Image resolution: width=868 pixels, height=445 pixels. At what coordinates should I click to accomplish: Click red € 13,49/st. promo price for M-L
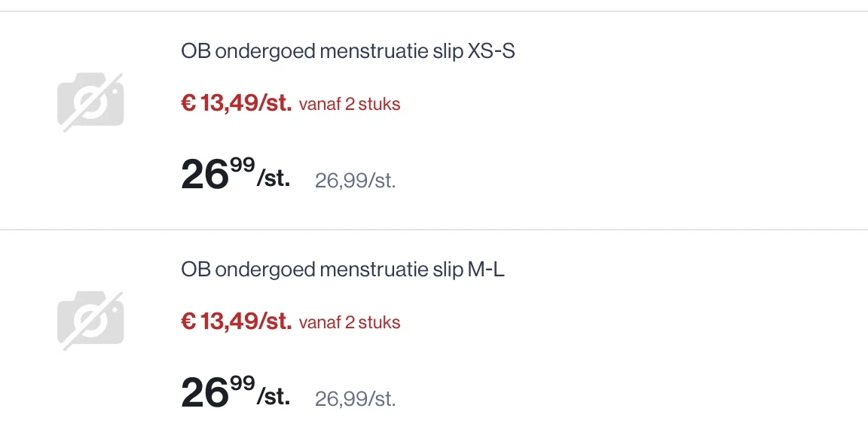pos(236,322)
